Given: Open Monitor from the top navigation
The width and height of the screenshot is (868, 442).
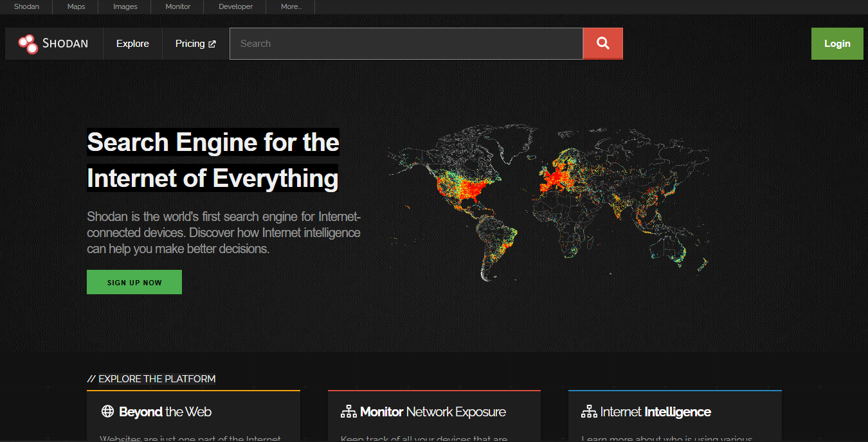Looking at the screenshot, I should 178,7.
